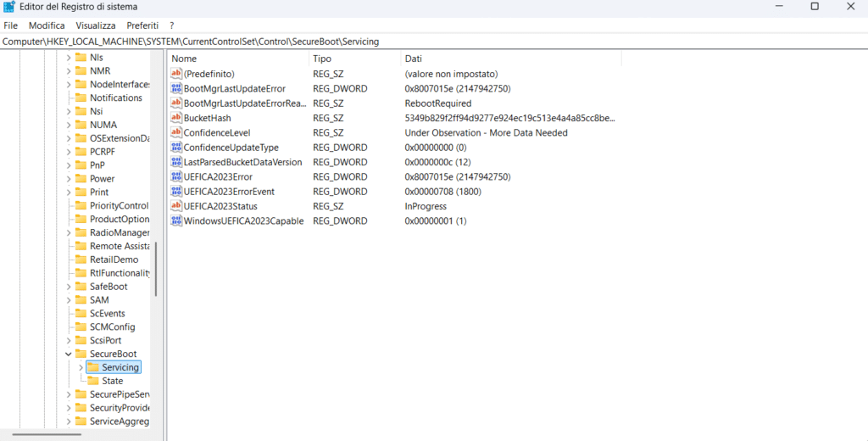Open the Preferiti menu

pos(142,25)
